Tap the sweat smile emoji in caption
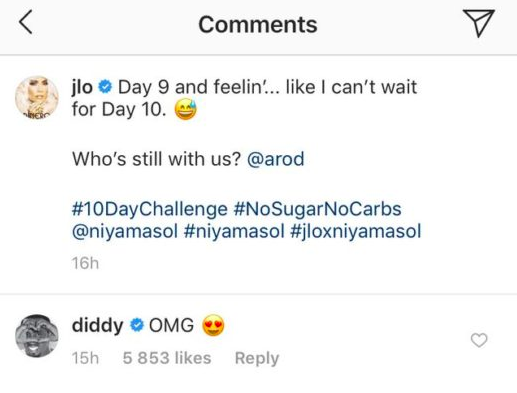Image resolution: width=517 pixels, height=393 pixels. [186, 110]
